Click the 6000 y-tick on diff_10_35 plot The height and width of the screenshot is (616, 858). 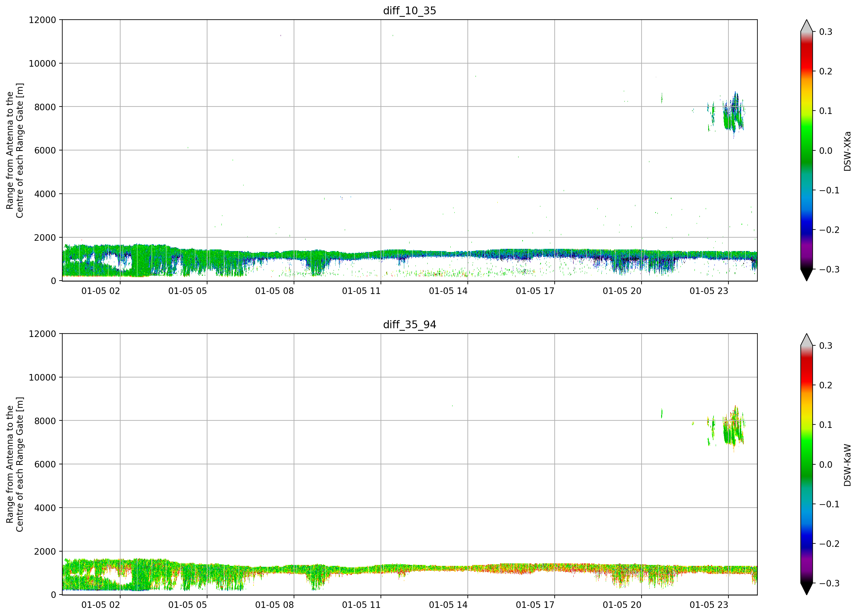(45, 151)
